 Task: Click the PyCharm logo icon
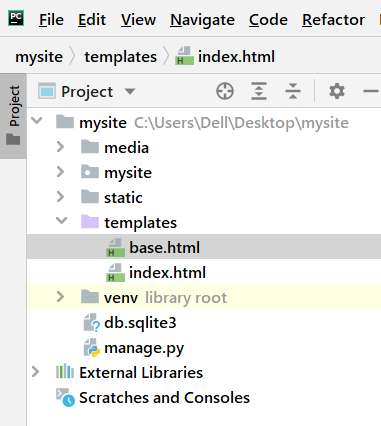click(16, 18)
